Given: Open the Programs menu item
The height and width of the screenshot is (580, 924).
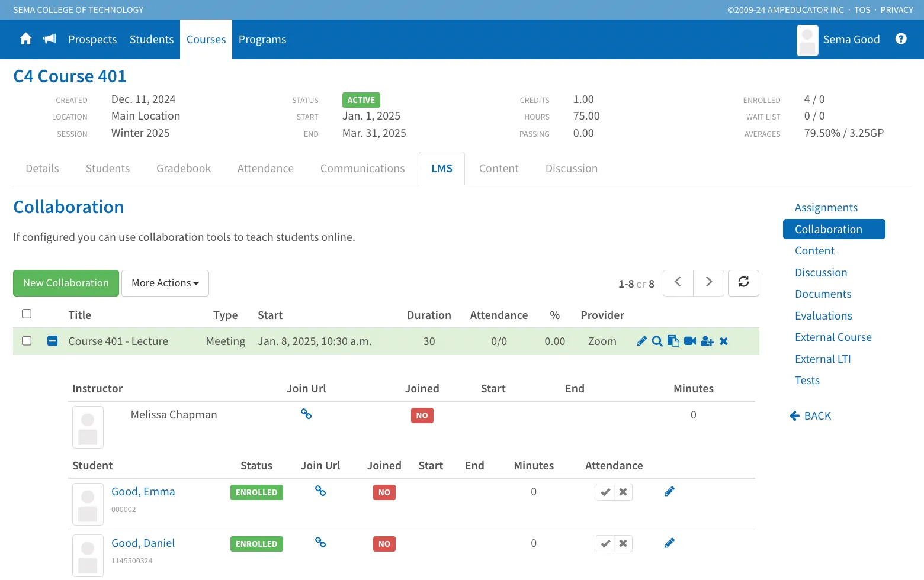Looking at the screenshot, I should (x=262, y=40).
